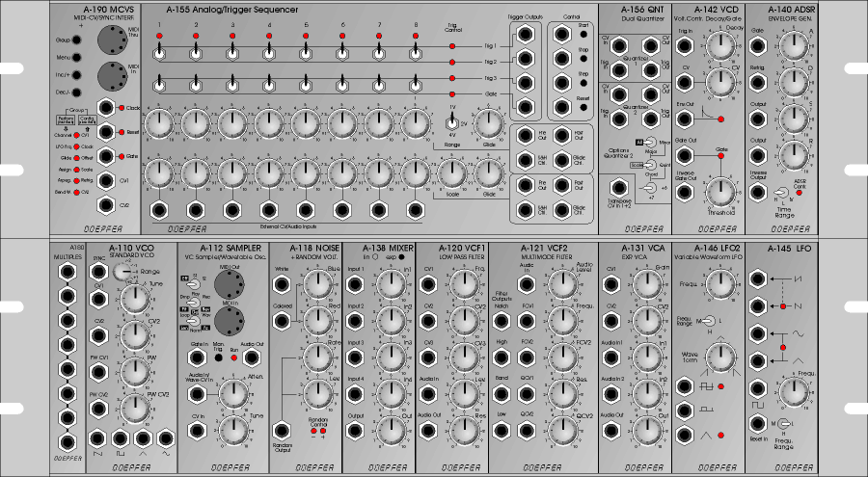Image resolution: width=868 pixels, height=477 pixels.
Task: Click the Audio Out jack on A-131 VCA
Action: click(611, 431)
